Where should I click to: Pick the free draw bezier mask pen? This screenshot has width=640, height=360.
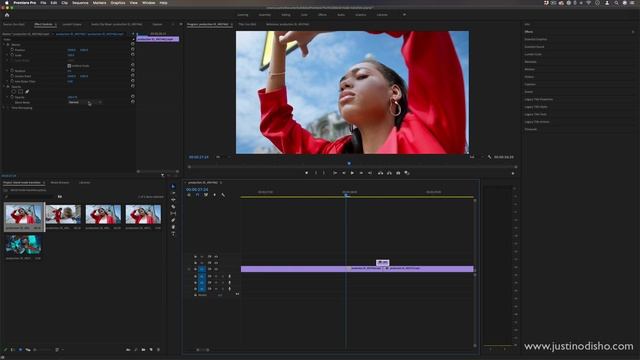[27, 92]
